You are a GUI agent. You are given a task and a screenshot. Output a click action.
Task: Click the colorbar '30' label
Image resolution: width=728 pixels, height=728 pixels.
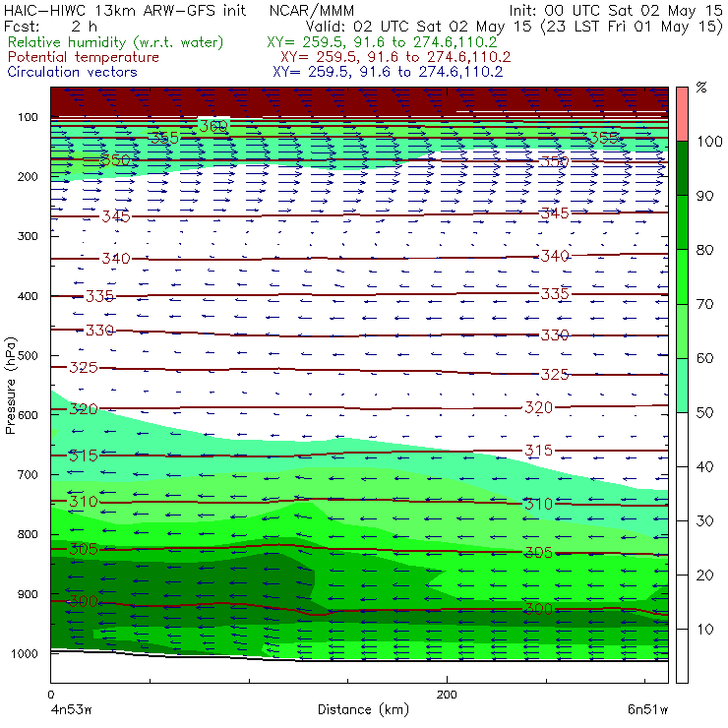point(704,521)
